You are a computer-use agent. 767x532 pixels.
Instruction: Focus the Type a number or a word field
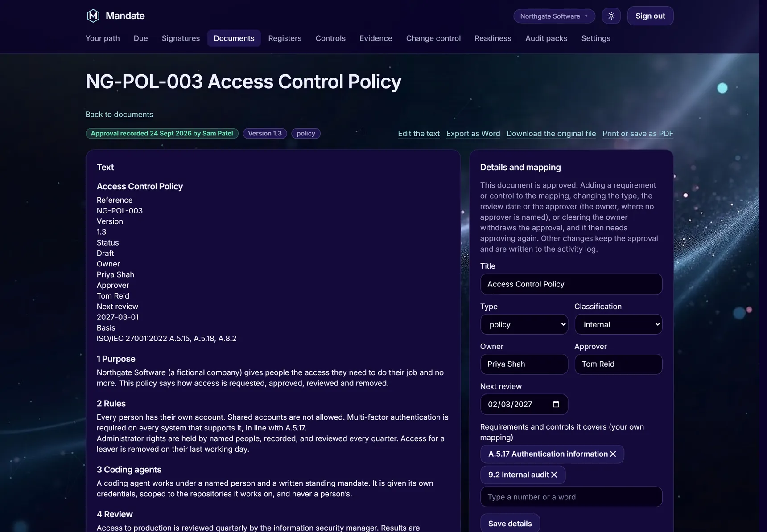[571, 497]
